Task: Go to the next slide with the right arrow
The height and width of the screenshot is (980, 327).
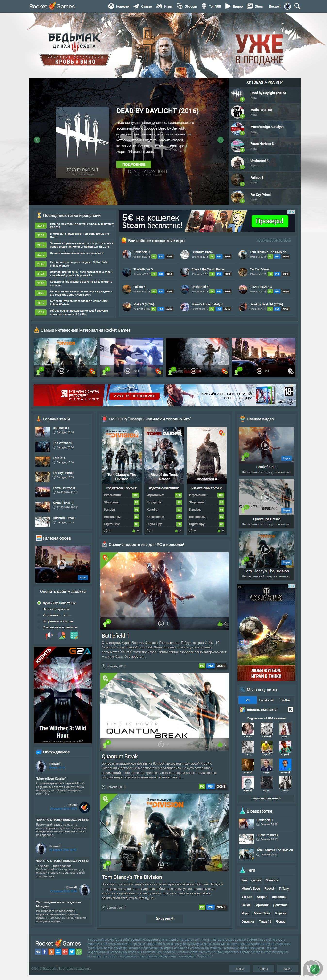Action: (x=221, y=140)
